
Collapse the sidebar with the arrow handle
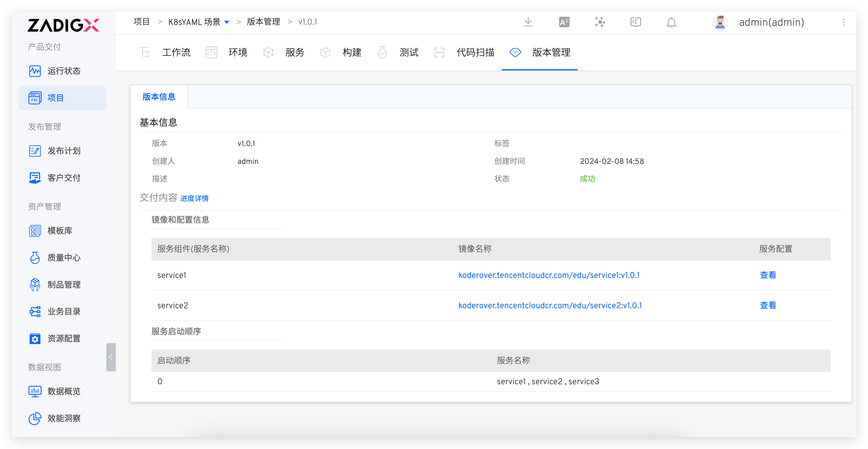(111, 357)
